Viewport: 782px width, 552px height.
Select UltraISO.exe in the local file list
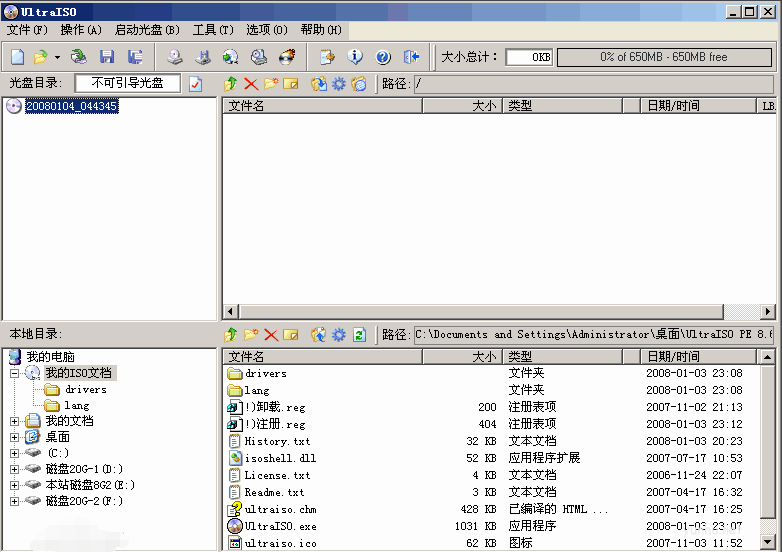coord(280,526)
